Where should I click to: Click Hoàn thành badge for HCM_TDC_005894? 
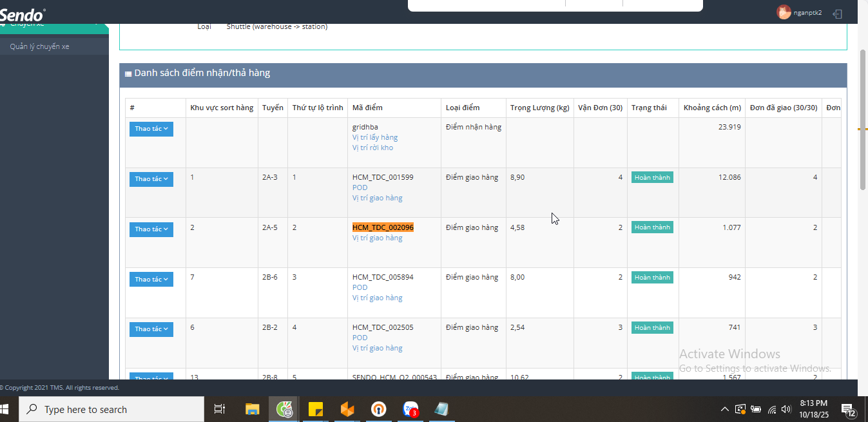(x=652, y=278)
